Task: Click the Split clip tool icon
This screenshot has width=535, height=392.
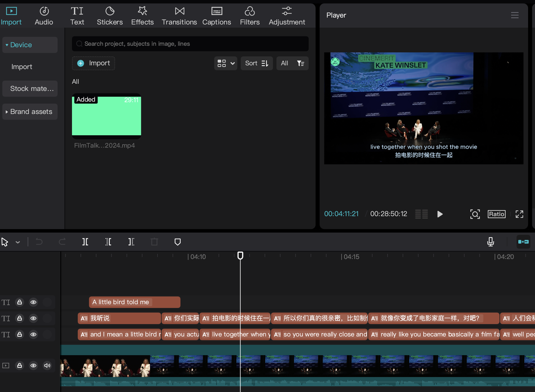Action: (85, 242)
